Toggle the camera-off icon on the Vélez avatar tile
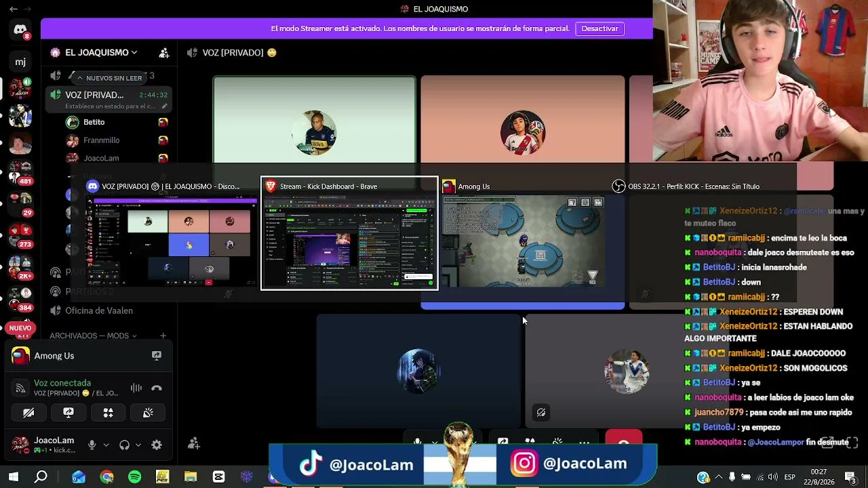 click(x=540, y=412)
